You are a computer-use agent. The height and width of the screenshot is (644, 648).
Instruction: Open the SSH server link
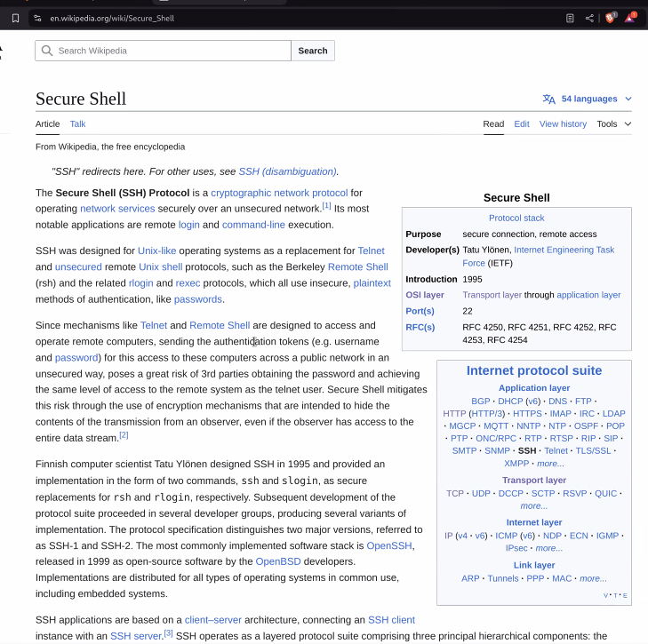pyautogui.click(x=136, y=636)
